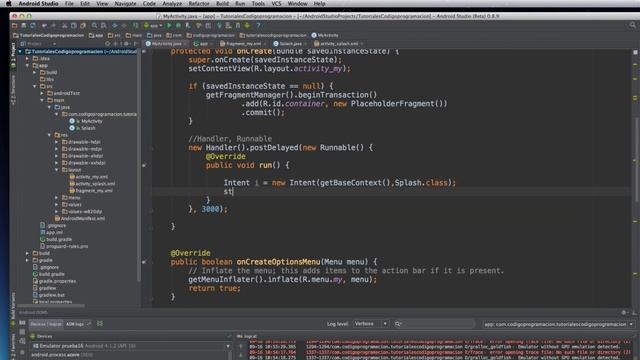Select MyActivity class in project tree
This screenshot has height=360, width=640.
tap(86, 121)
